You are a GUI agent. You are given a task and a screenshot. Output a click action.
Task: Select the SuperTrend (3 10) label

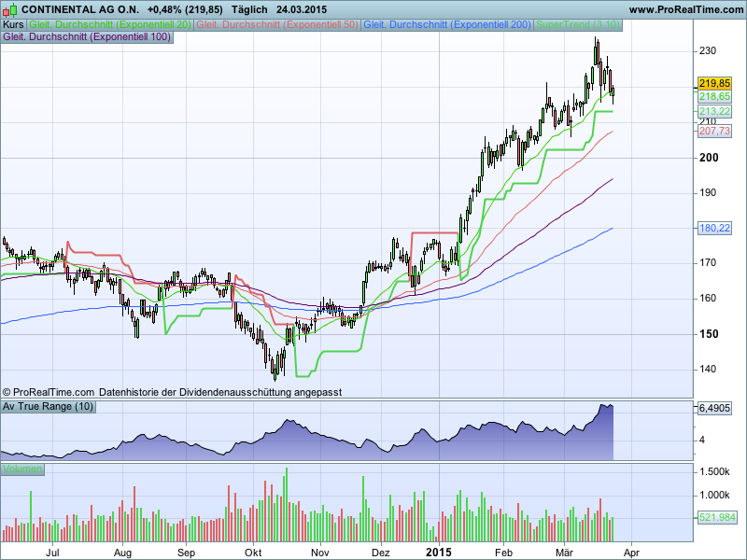[x=578, y=25]
